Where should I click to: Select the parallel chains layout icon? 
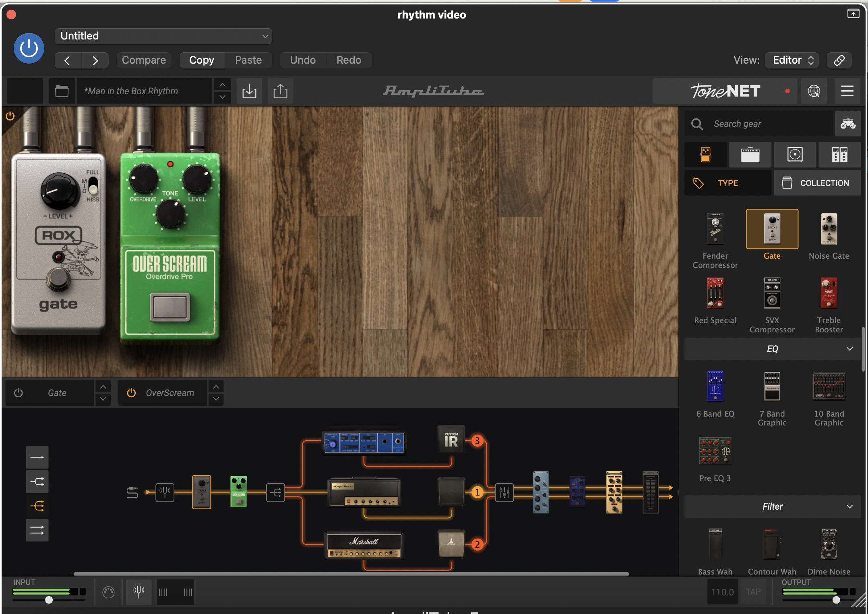(37, 530)
